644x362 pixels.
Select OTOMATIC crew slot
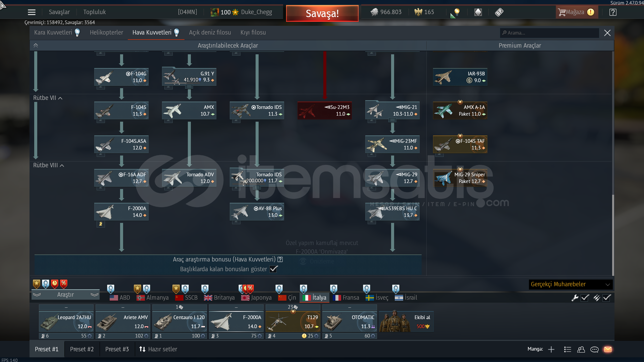click(350, 321)
